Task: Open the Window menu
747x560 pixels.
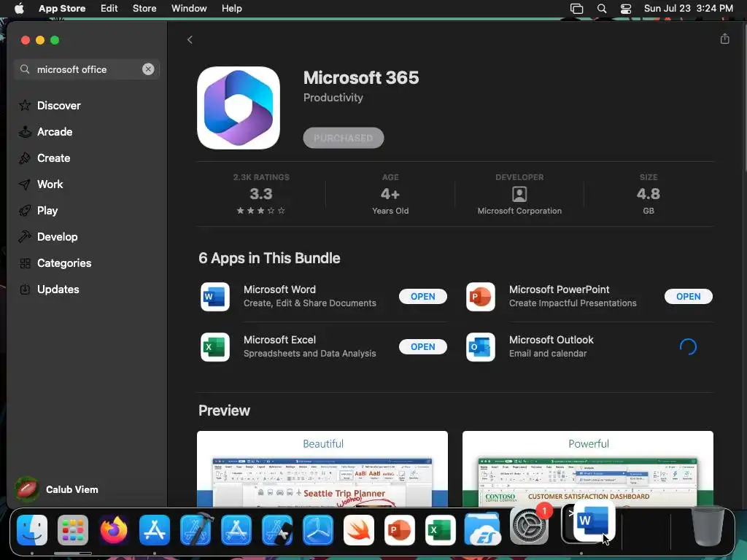Action: pos(189,8)
